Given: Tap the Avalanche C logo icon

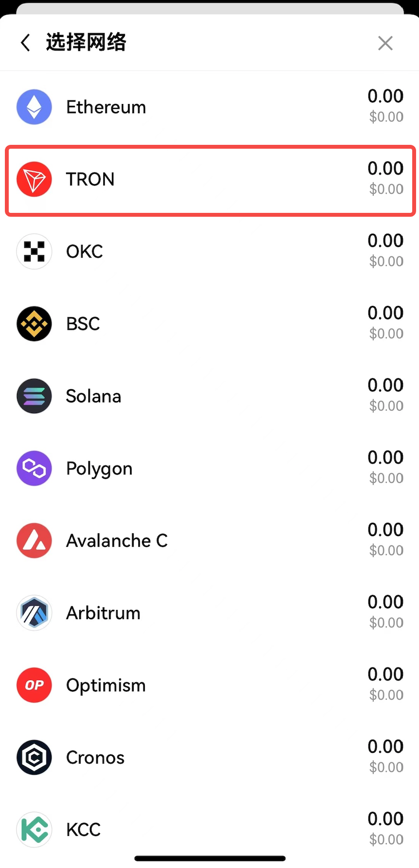Looking at the screenshot, I should 34,540.
